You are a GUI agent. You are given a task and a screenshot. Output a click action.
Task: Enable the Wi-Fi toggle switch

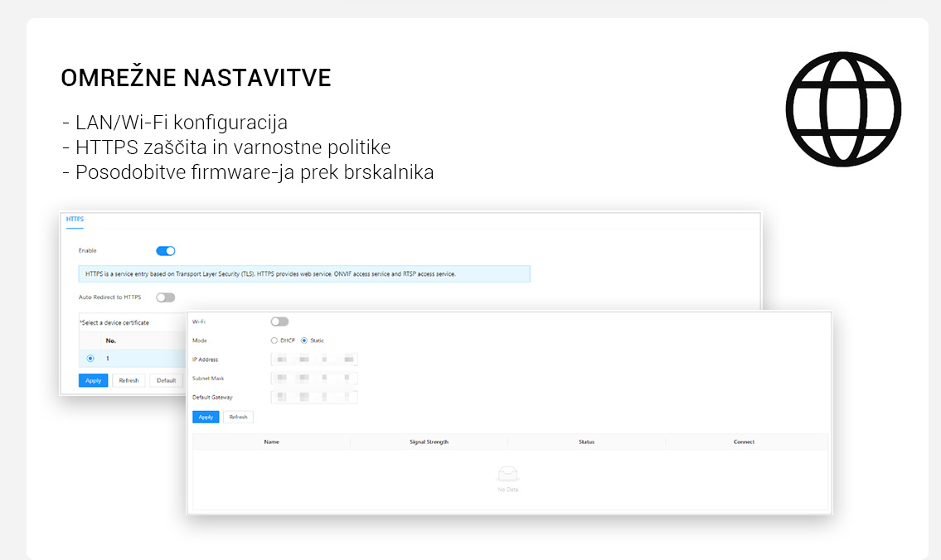(x=279, y=321)
